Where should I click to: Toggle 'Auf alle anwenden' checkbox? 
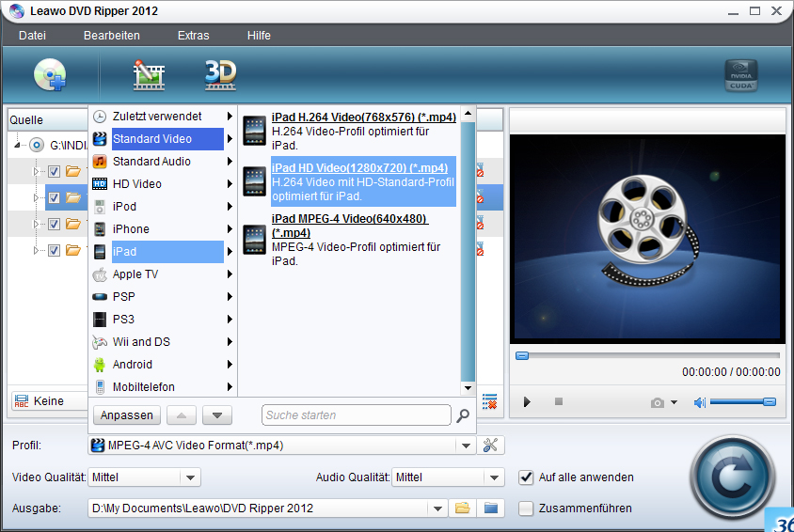click(526, 477)
